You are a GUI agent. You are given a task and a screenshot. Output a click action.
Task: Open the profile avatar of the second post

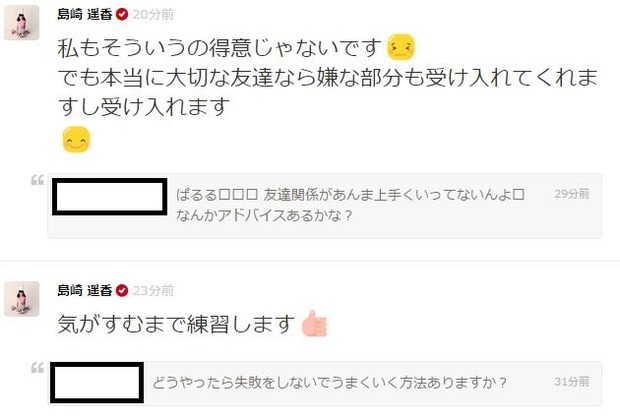tap(22, 299)
